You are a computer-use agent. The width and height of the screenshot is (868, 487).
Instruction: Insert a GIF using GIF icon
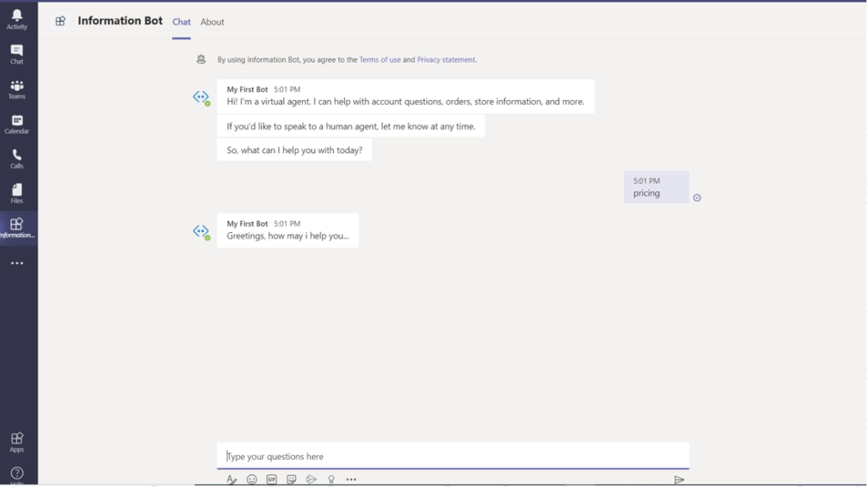271,479
